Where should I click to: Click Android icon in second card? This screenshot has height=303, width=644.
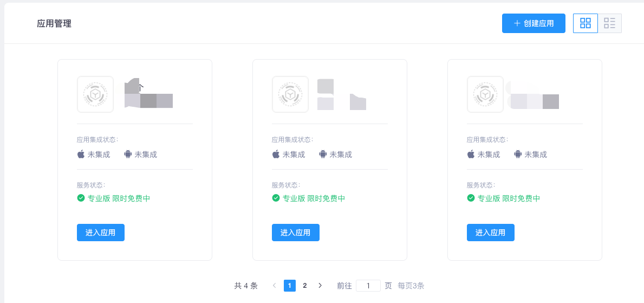pos(323,154)
